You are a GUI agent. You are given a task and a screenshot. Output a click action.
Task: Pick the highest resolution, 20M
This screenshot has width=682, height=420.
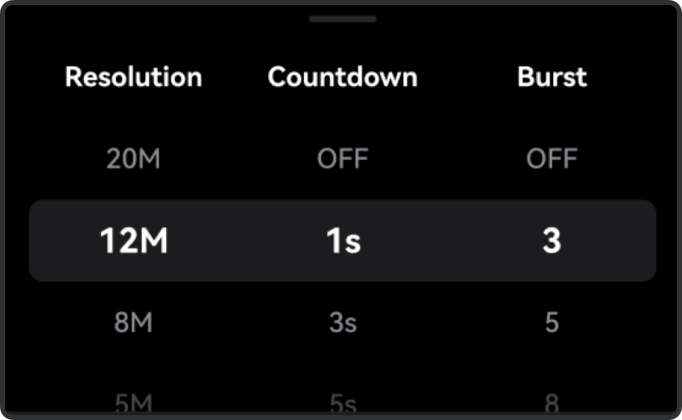coord(134,159)
